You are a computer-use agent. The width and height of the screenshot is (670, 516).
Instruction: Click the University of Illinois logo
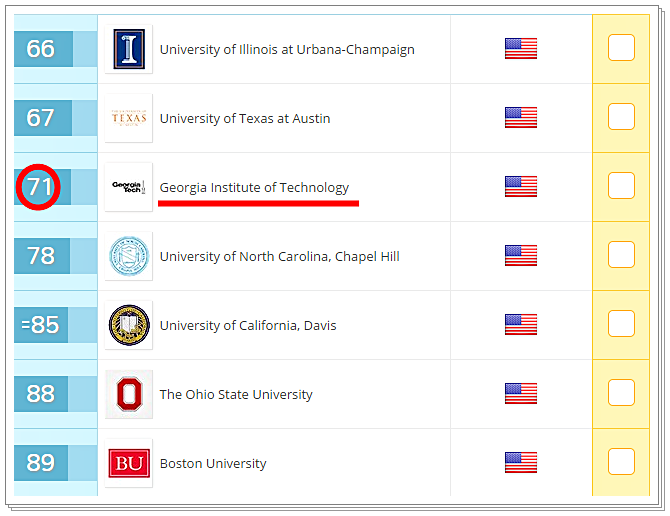click(x=129, y=49)
